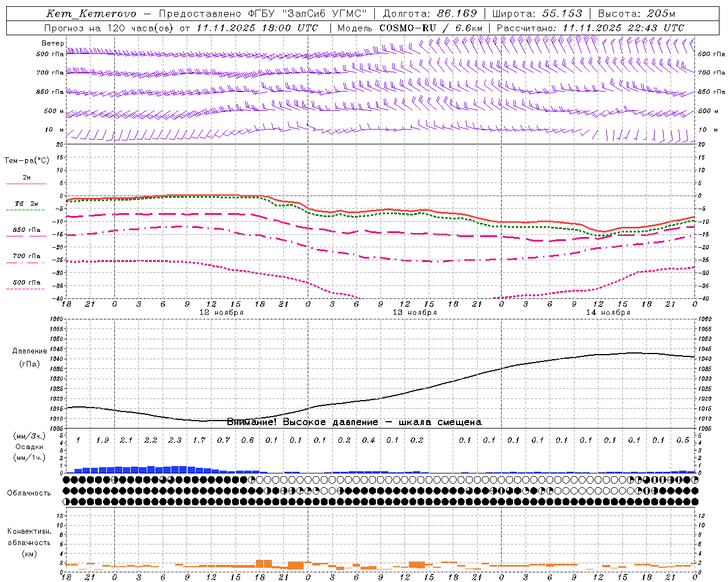Click the 3-hour precipitation value '2.2'
The image size is (728, 582).
point(151,440)
